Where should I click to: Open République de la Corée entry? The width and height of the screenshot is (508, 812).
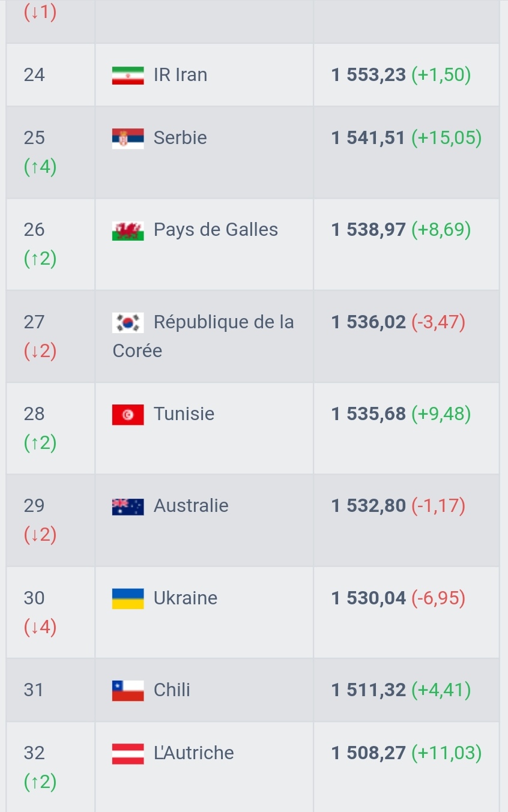[x=203, y=336]
